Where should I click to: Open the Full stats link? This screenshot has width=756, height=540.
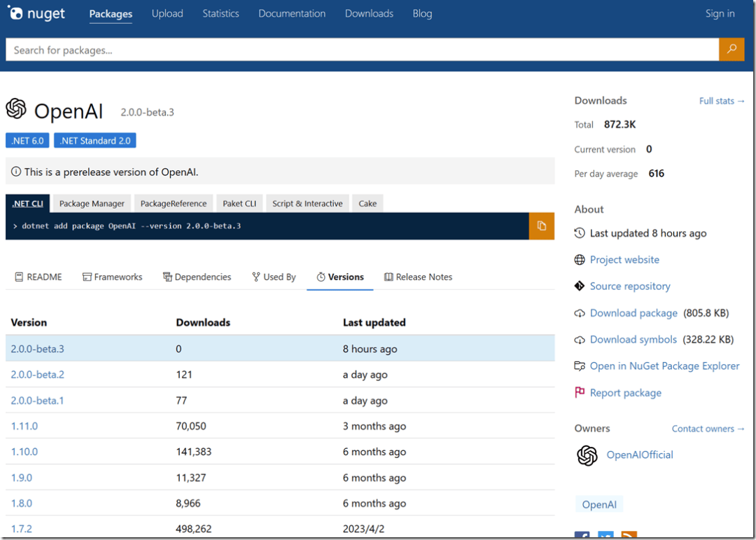(722, 101)
